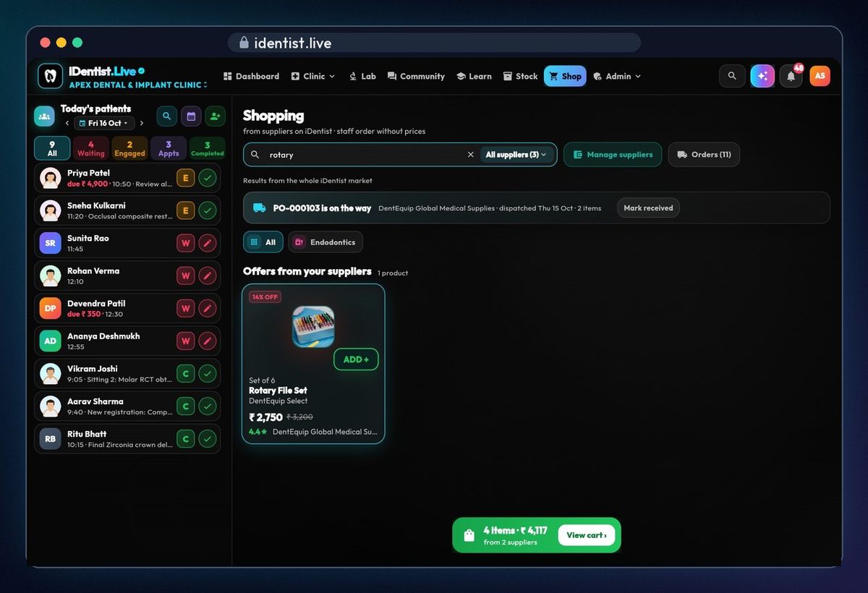The width and height of the screenshot is (868, 593).
Task: Click the checkmark icon for Vikram Joshi
Action: pyautogui.click(x=208, y=374)
